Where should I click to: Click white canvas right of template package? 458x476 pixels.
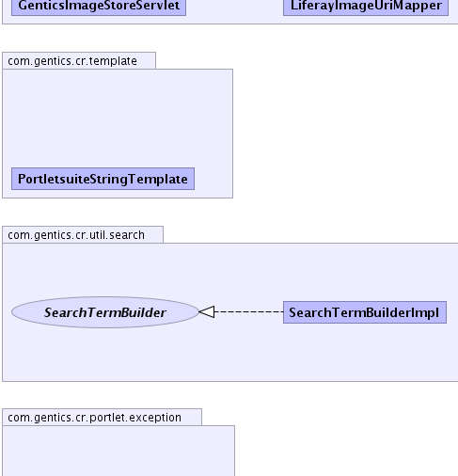coord(345,125)
